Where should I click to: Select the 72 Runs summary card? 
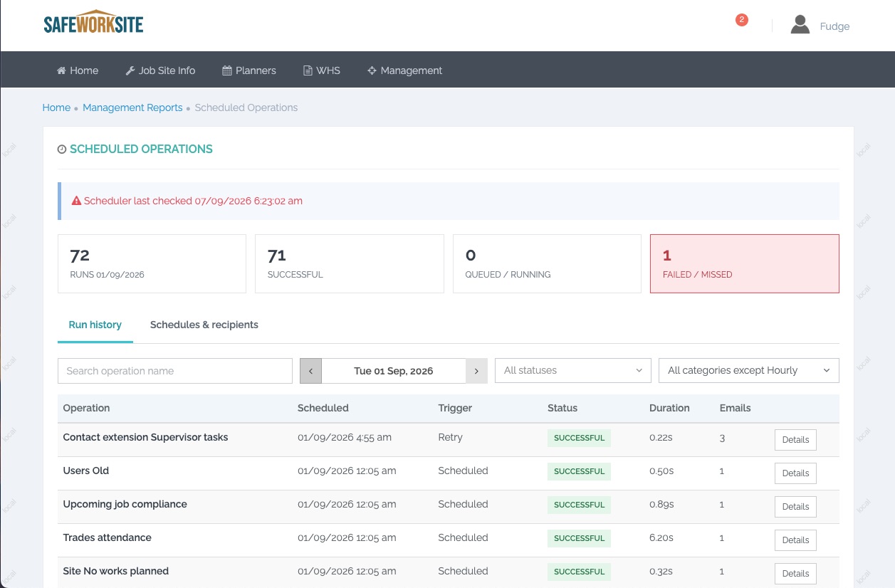coord(152,263)
